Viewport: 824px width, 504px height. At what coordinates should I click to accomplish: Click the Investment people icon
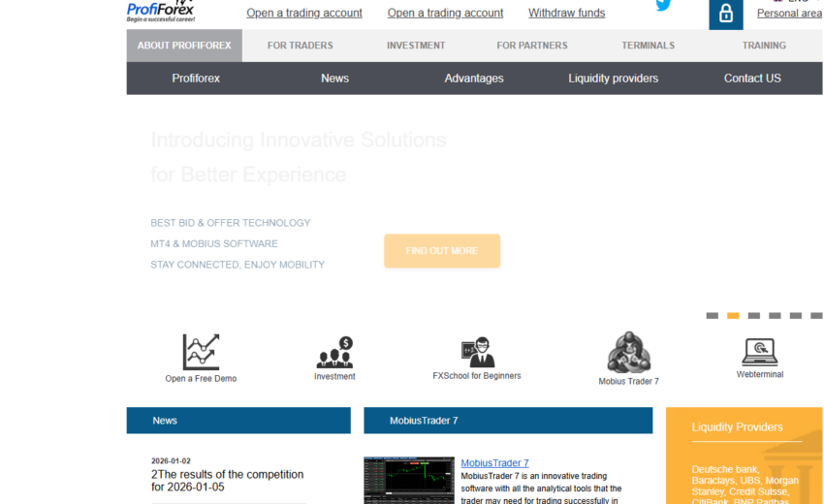click(334, 352)
